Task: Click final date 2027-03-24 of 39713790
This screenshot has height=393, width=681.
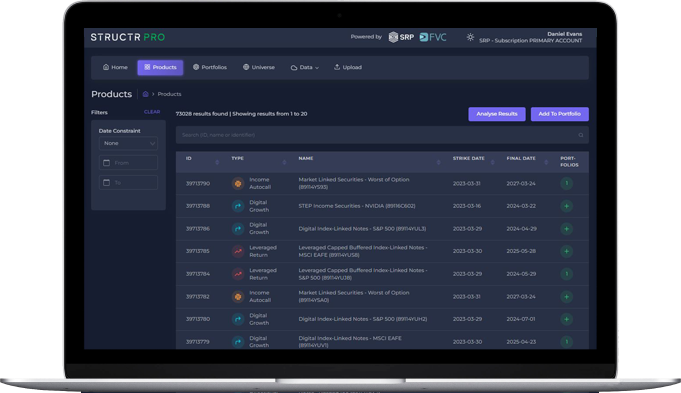Action: pos(521,183)
